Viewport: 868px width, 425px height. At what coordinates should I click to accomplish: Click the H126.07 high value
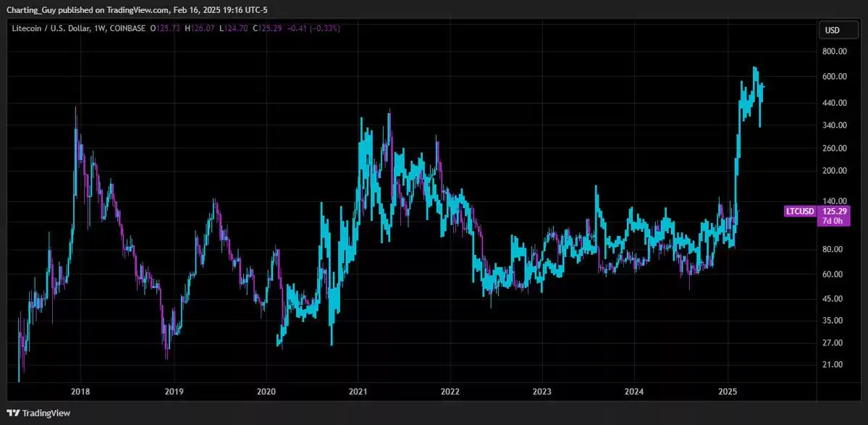click(201, 28)
